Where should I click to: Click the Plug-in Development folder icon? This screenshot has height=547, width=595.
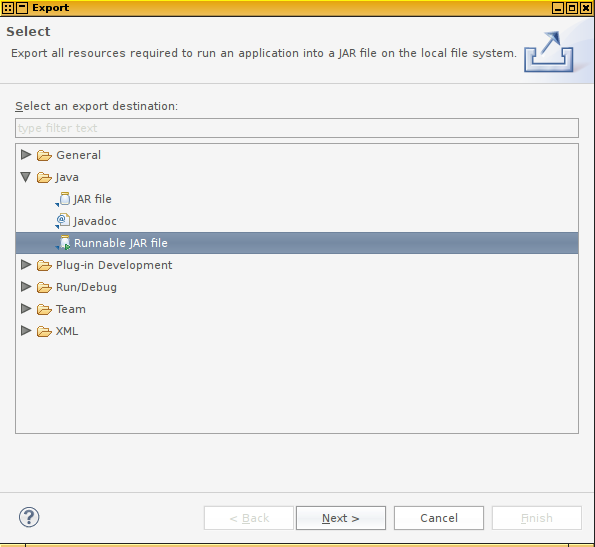pyautogui.click(x=44, y=265)
